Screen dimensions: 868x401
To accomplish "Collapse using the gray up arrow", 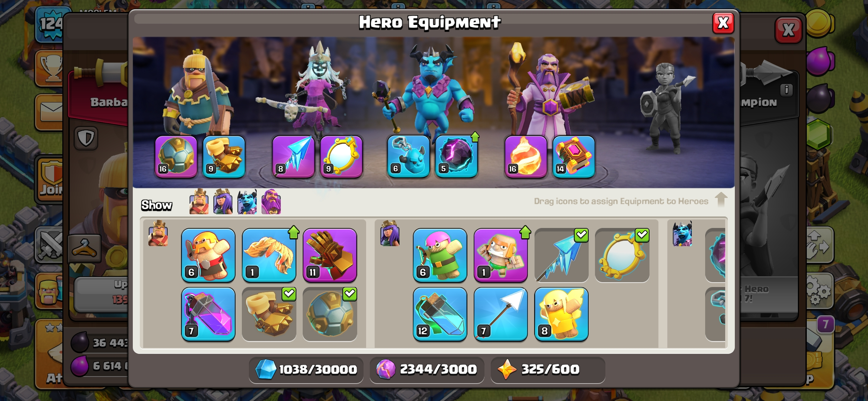I will coord(721,200).
